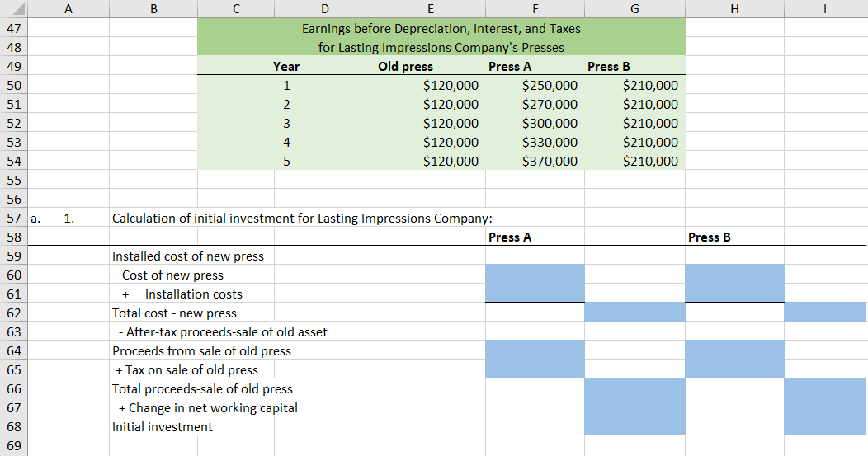Click 'Calculation of initial investment' heading text
The width and height of the screenshot is (868, 456).
coord(302,218)
